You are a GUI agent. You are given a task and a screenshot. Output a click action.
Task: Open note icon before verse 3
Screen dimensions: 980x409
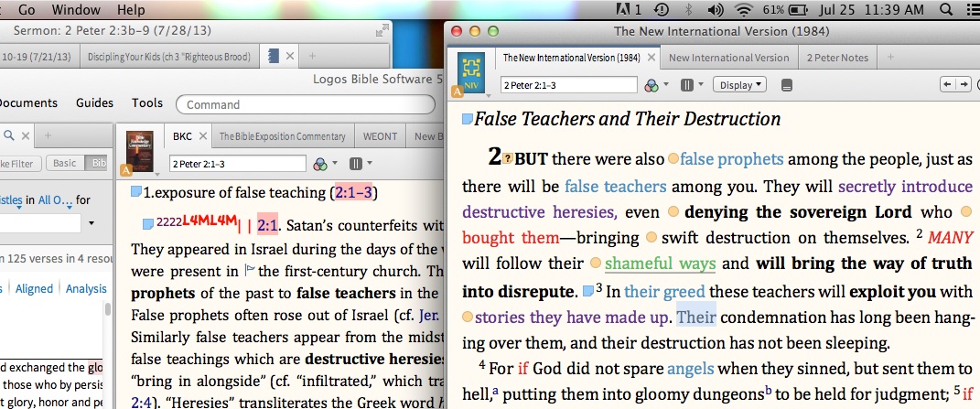[588, 291]
